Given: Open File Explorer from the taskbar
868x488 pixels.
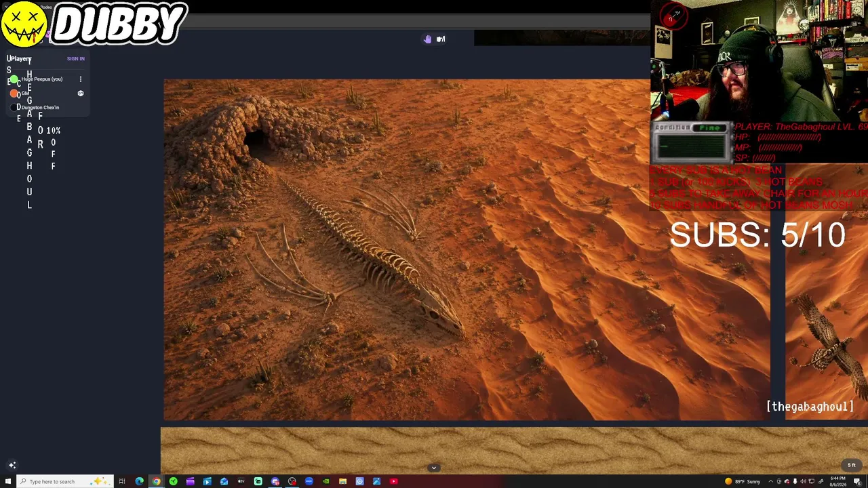Looking at the screenshot, I should click(342, 481).
